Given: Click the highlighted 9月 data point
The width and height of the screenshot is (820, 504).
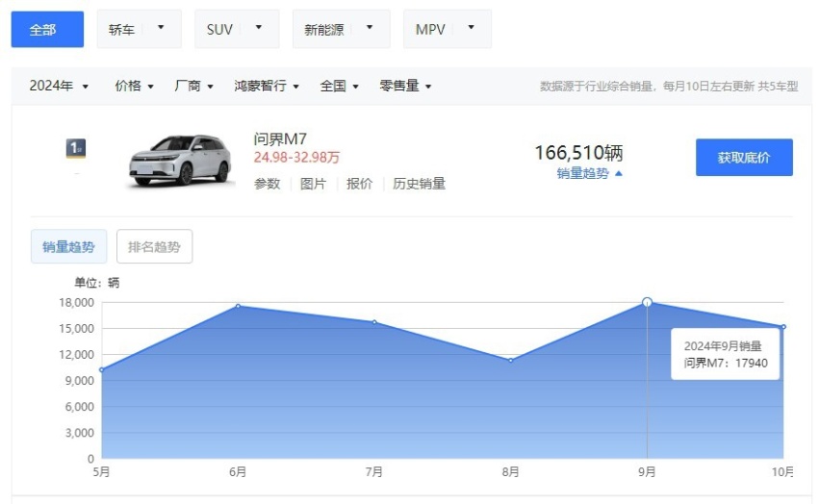Looking at the screenshot, I should pos(647,302).
